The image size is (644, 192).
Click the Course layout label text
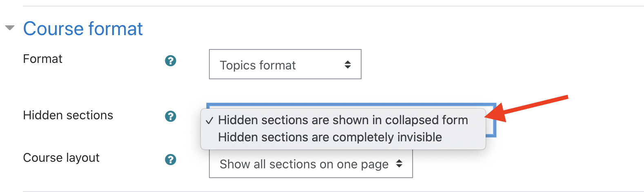pyautogui.click(x=61, y=158)
